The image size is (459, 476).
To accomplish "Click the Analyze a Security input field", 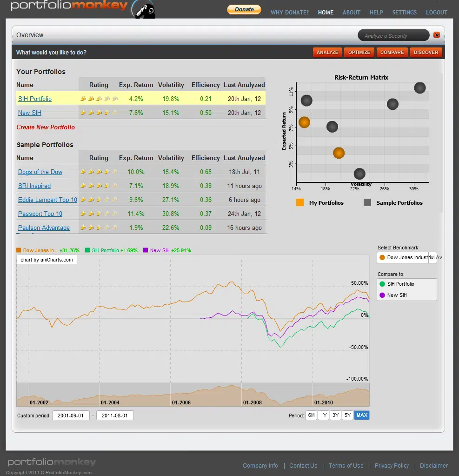I will click(393, 35).
